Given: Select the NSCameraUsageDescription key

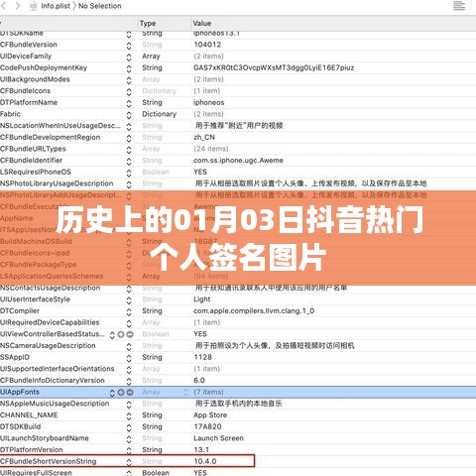Looking at the screenshot, I should coord(48,345).
